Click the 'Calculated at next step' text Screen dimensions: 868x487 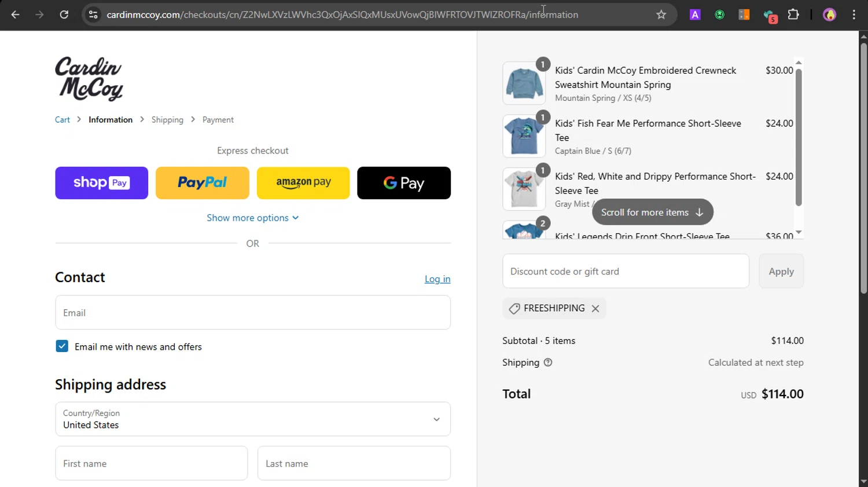tap(756, 362)
